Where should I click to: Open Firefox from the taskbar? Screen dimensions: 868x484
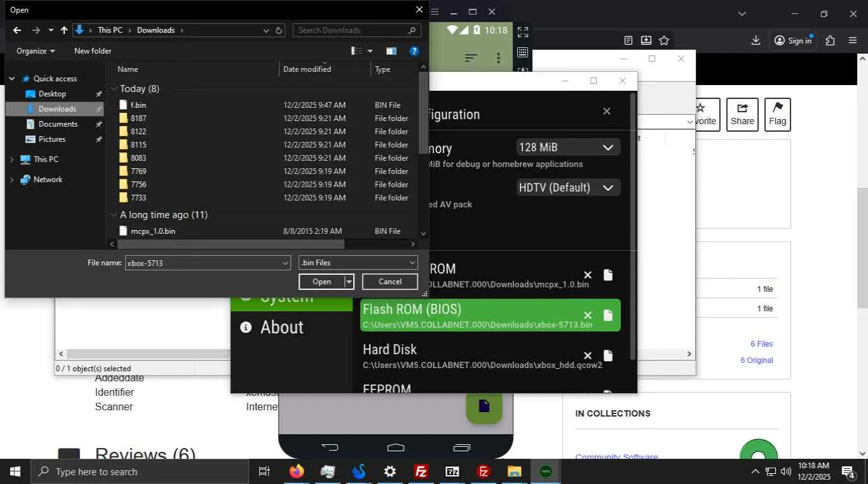[296, 471]
